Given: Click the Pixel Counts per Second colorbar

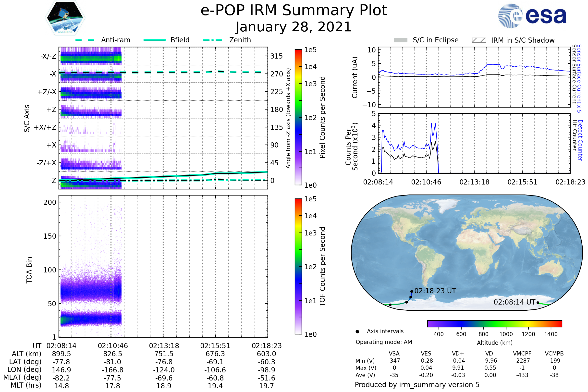Looking at the screenshot, I should pos(298,117).
